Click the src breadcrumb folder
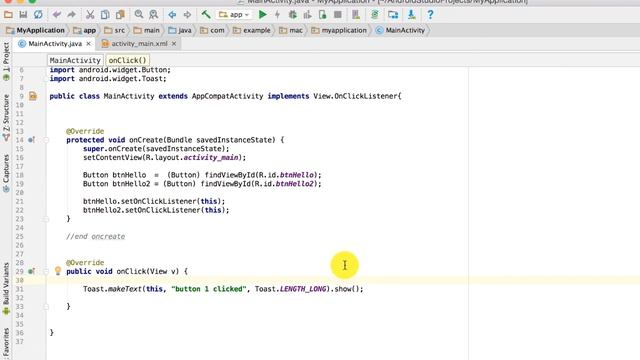 tap(115, 30)
